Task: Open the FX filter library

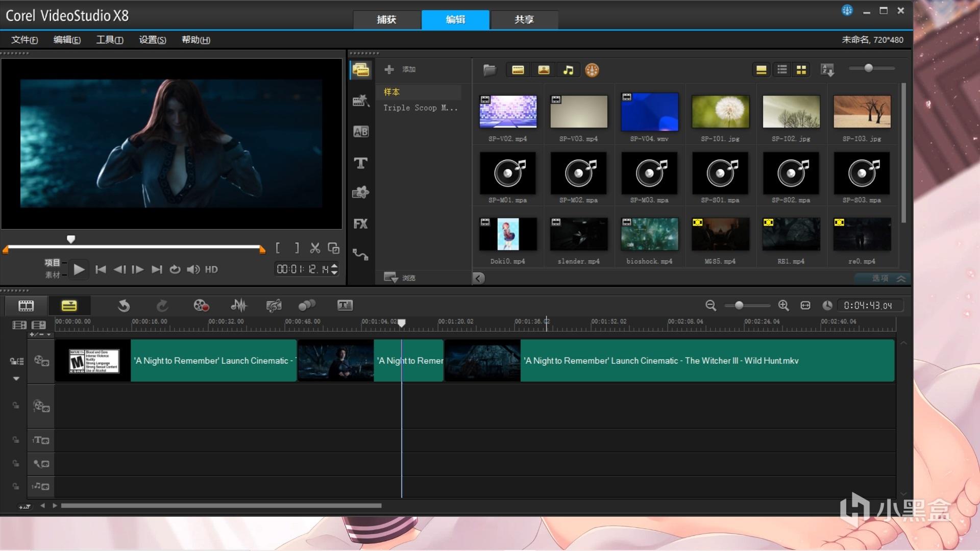Action: 361,223
